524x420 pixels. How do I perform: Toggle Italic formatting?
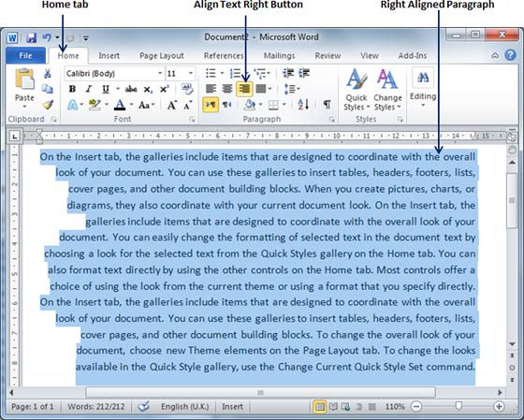[x=89, y=89]
